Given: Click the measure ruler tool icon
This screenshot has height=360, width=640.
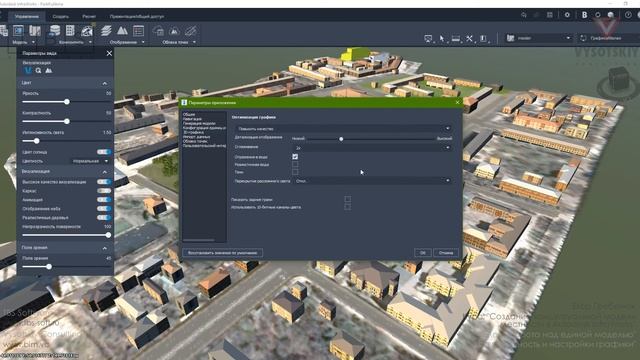Looking at the screenshot, I should coord(456,38).
